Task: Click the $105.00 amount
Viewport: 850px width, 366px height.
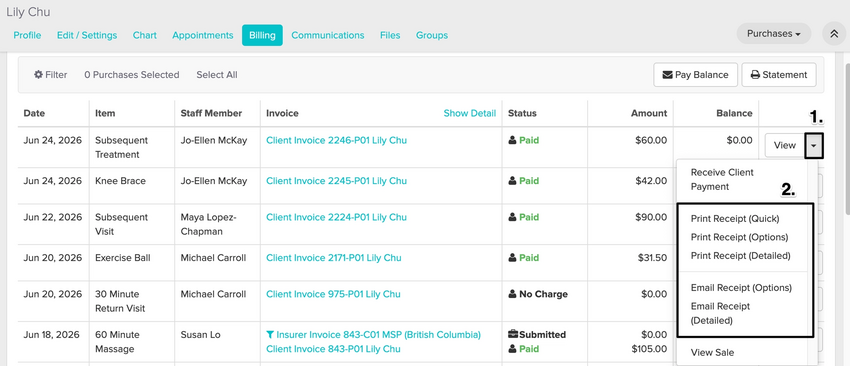Action: click(649, 349)
